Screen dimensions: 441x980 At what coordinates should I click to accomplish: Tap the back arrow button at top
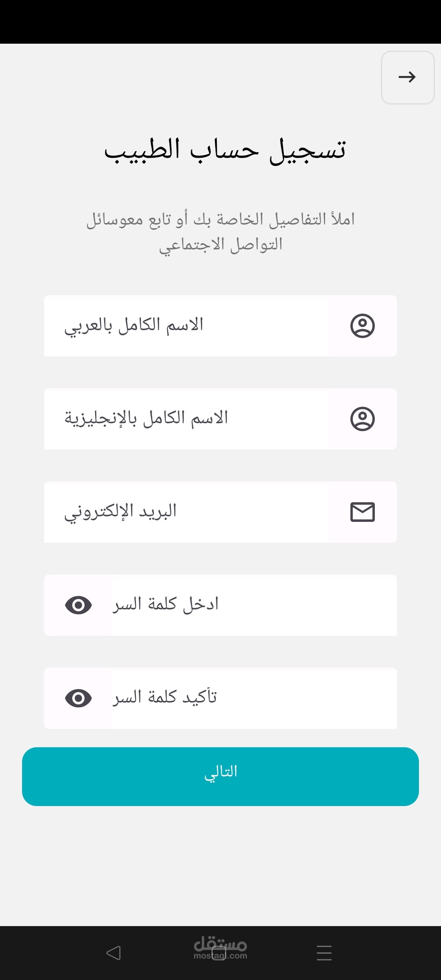(407, 77)
